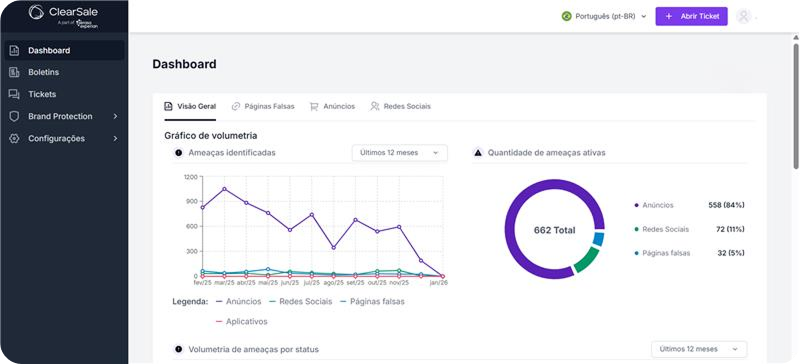The width and height of the screenshot is (800, 364).
Task: Click the plus icon on Abrir Ticket
Action: tap(669, 16)
